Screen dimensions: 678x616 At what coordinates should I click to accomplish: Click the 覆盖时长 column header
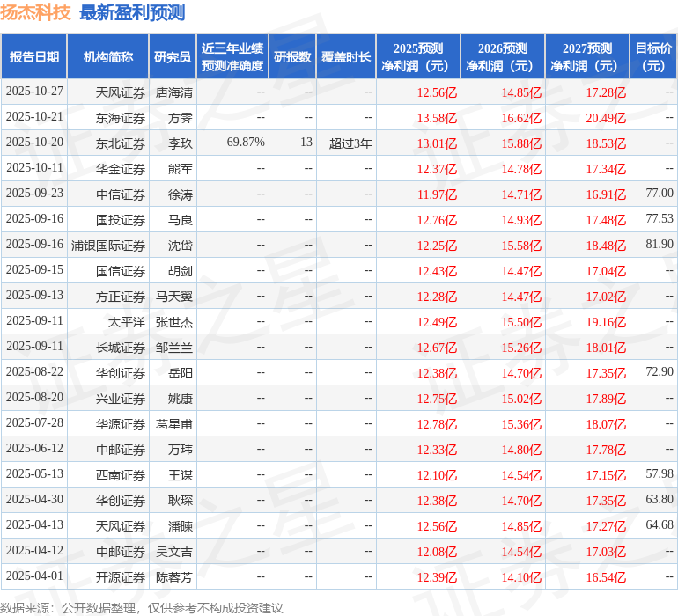pos(346,57)
